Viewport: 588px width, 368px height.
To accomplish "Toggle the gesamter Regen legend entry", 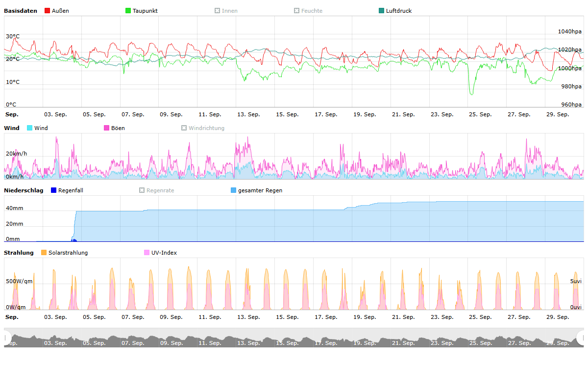I will tap(233, 190).
